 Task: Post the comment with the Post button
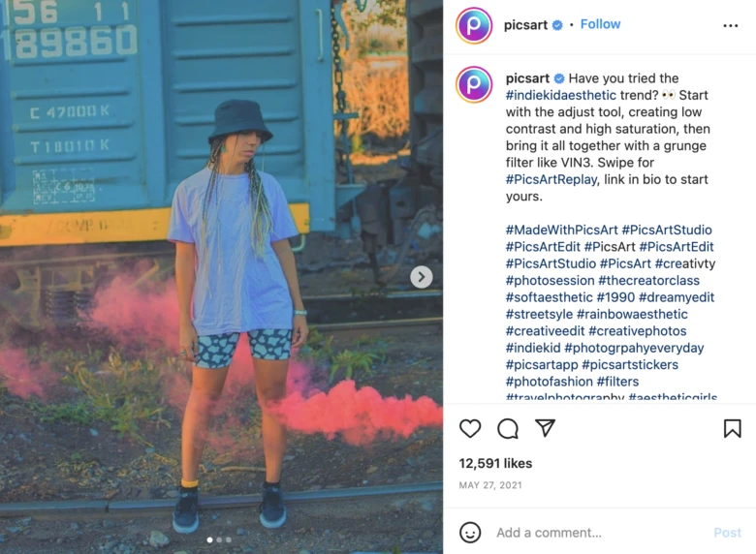[x=728, y=533]
